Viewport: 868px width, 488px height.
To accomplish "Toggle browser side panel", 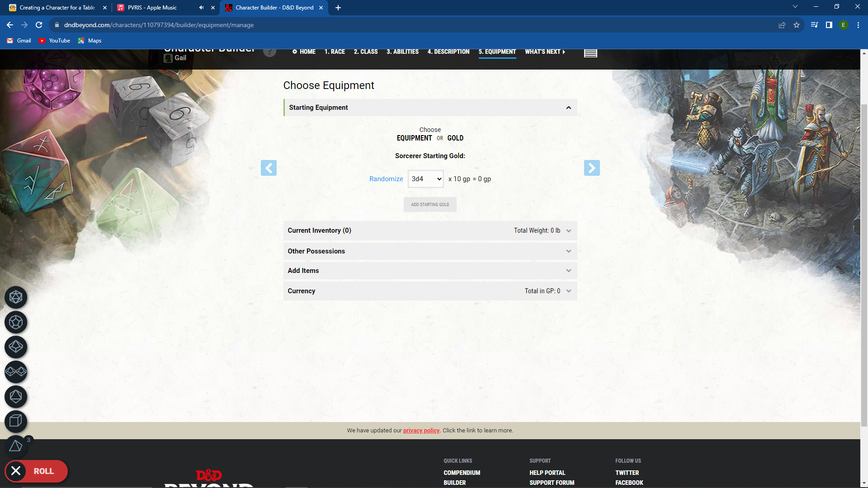I will (829, 25).
